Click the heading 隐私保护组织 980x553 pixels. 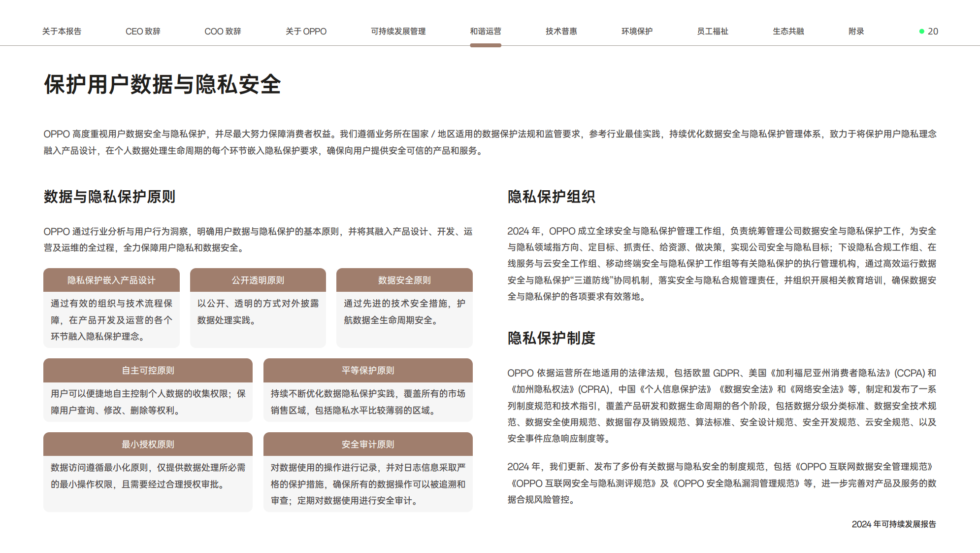[x=551, y=197]
